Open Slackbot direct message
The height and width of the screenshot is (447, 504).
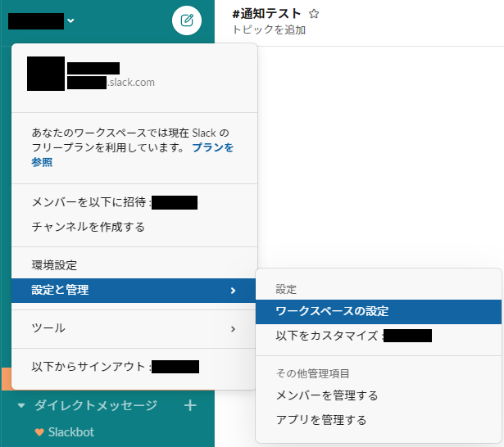(71, 432)
